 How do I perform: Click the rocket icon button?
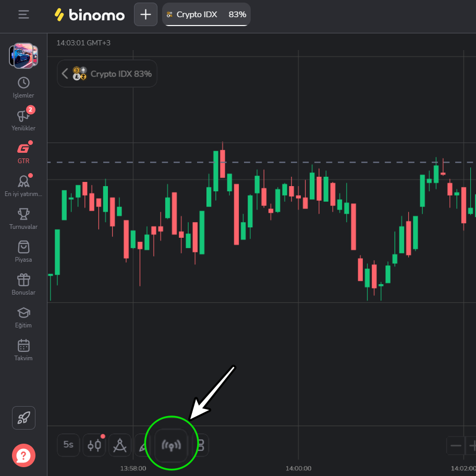pos(23,418)
